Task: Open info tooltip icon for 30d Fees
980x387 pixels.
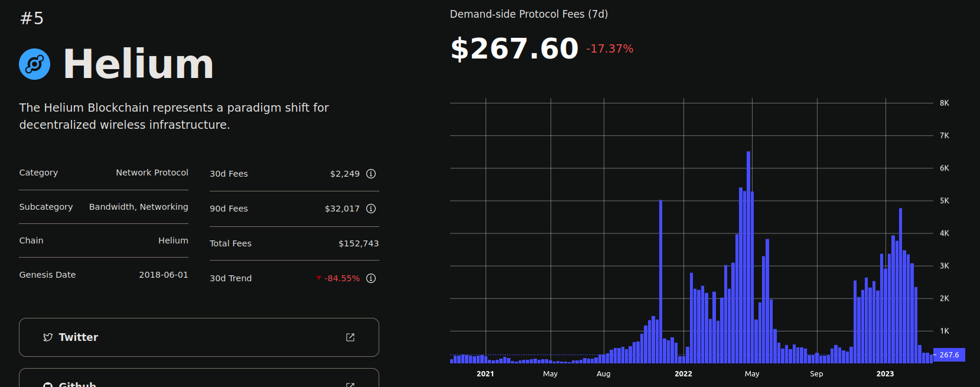Action: click(371, 174)
